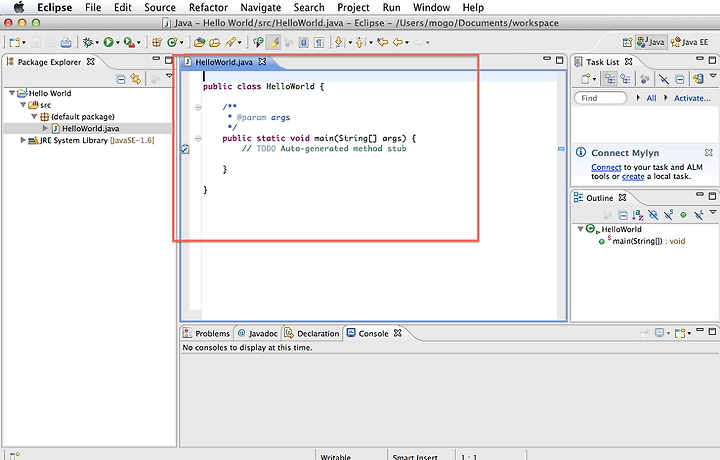Open the Run configurations dropdown arrow

tap(118, 43)
